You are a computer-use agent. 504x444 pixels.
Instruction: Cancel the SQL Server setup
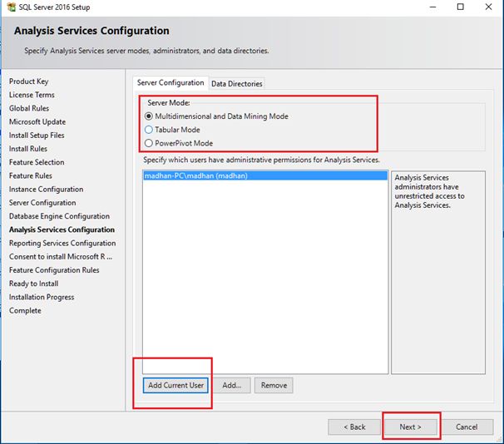(x=467, y=427)
